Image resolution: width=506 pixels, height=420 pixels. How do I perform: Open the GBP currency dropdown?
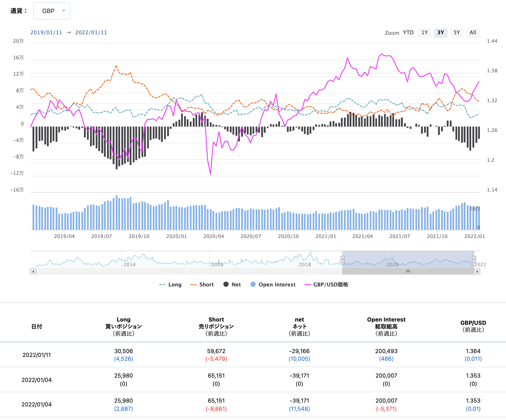(x=52, y=11)
